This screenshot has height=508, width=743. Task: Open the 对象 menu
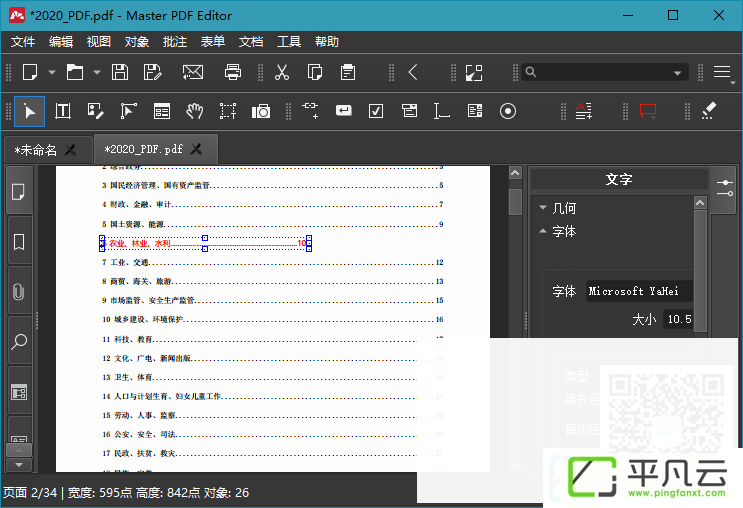click(x=137, y=42)
